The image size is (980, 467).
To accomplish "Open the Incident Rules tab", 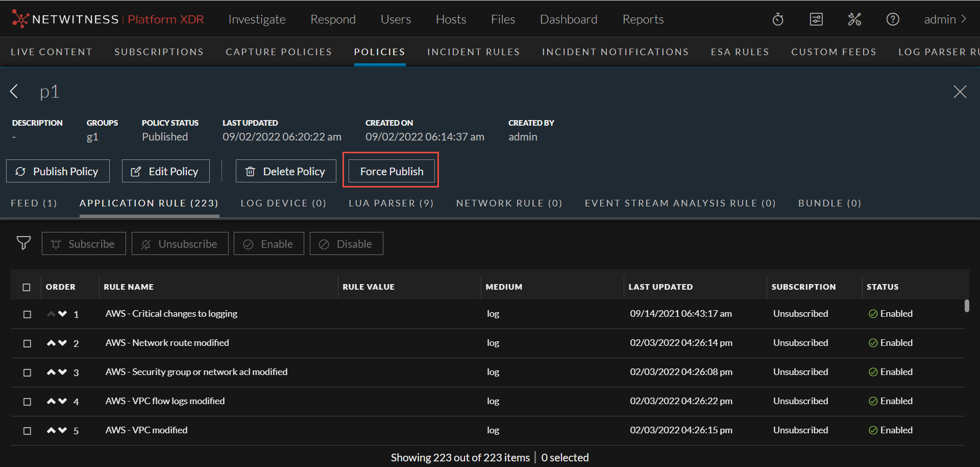I will click(x=473, y=52).
